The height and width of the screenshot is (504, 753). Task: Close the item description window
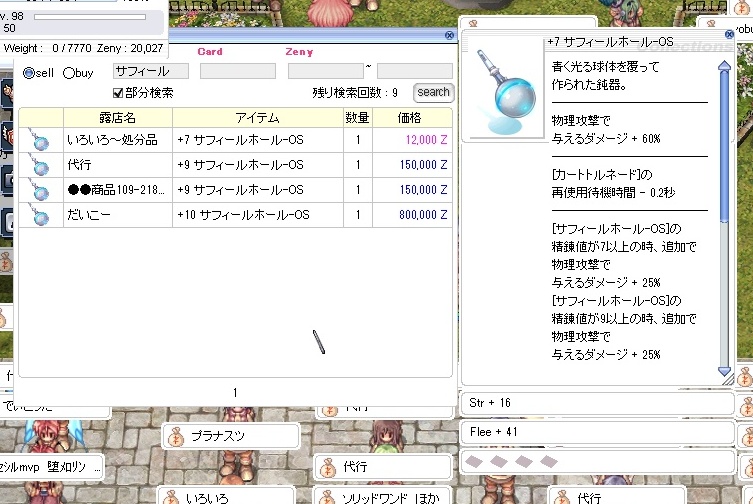(x=729, y=34)
